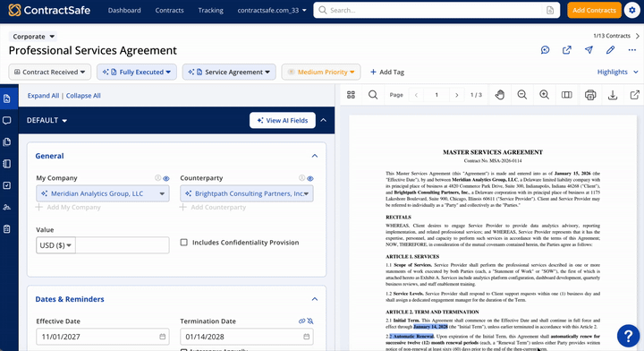Open the related documents sidebar icon
Image resolution: width=644 pixels, height=351 pixels.
(7, 142)
